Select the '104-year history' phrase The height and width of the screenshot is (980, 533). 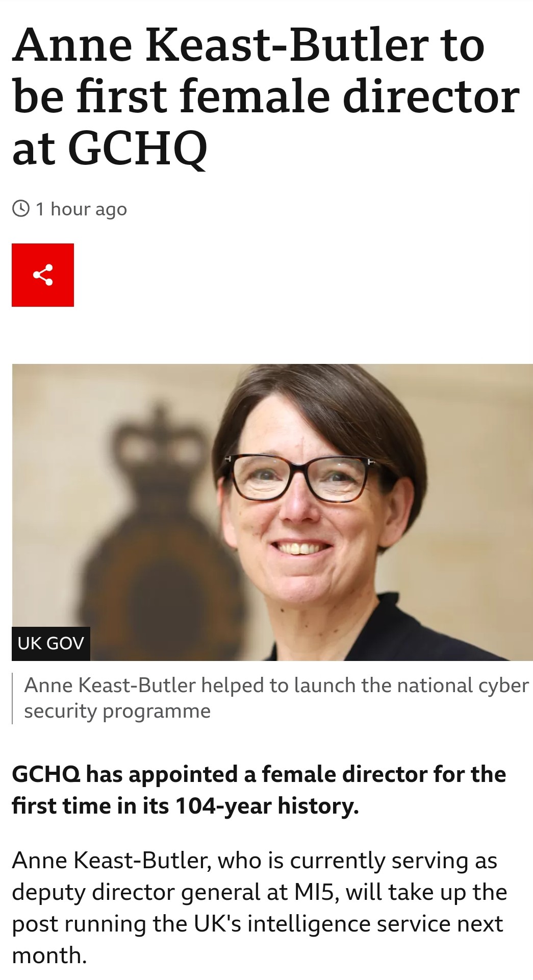click(x=267, y=806)
